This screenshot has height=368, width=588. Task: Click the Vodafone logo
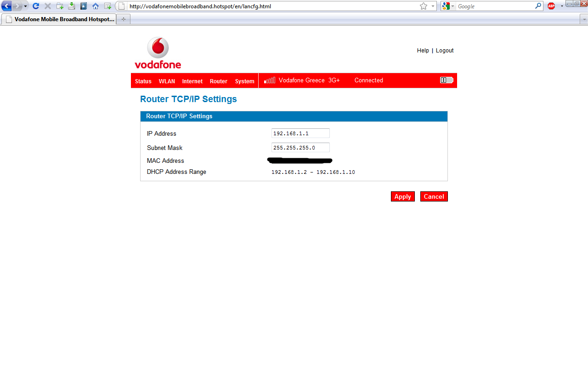(158, 53)
